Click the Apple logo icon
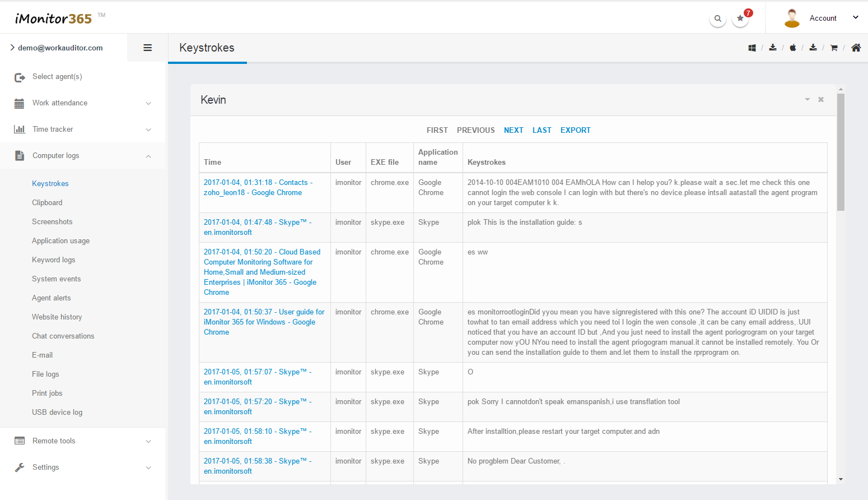The height and width of the screenshot is (500, 868). click(792, 48)
